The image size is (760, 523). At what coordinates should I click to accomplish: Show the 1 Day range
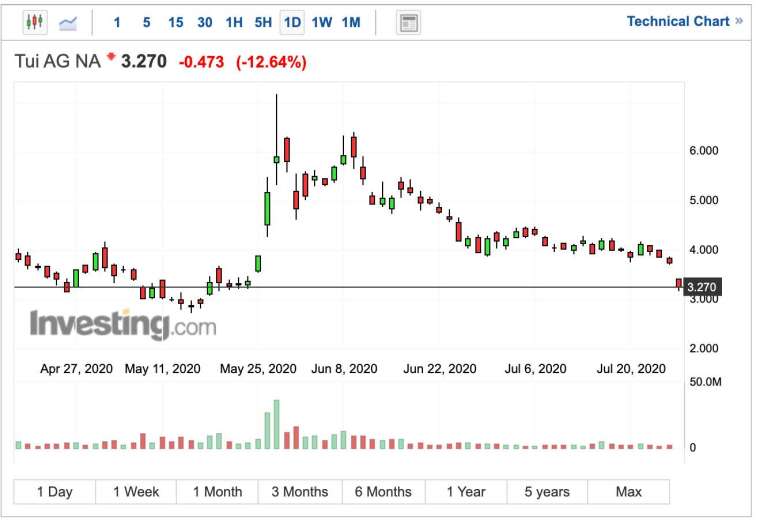(55, 492)
